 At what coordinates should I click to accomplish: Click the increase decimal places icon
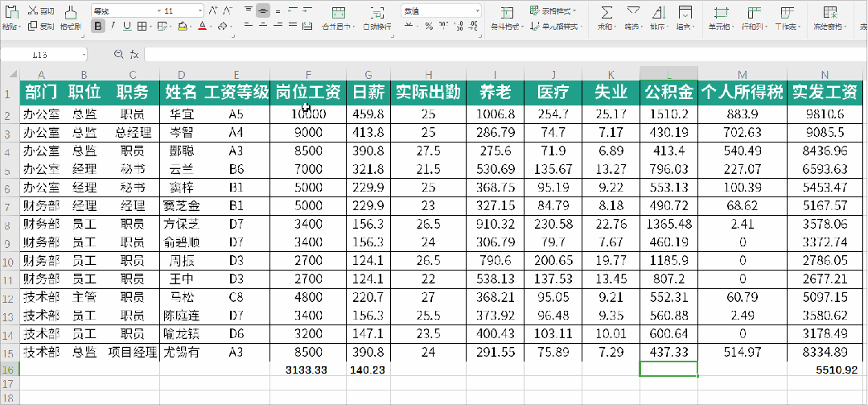point(459,26)
